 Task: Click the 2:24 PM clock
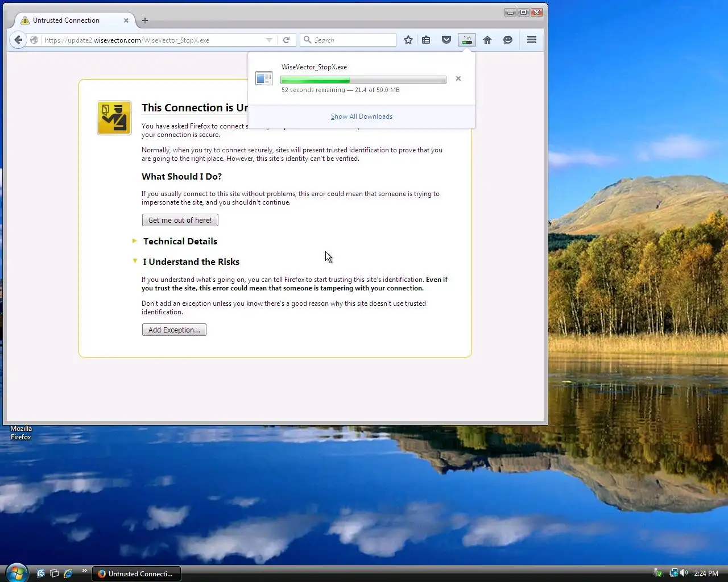pyautogui.click(x=706, y=573)
